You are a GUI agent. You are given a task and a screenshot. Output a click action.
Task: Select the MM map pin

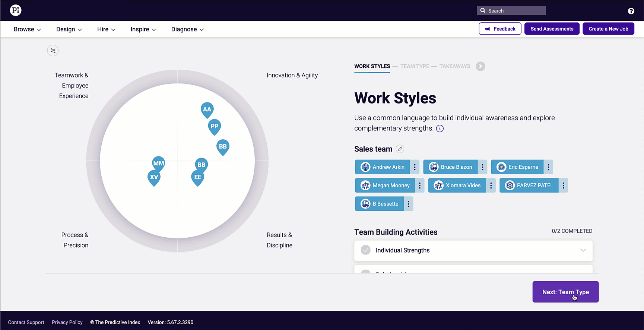(159, 164)
